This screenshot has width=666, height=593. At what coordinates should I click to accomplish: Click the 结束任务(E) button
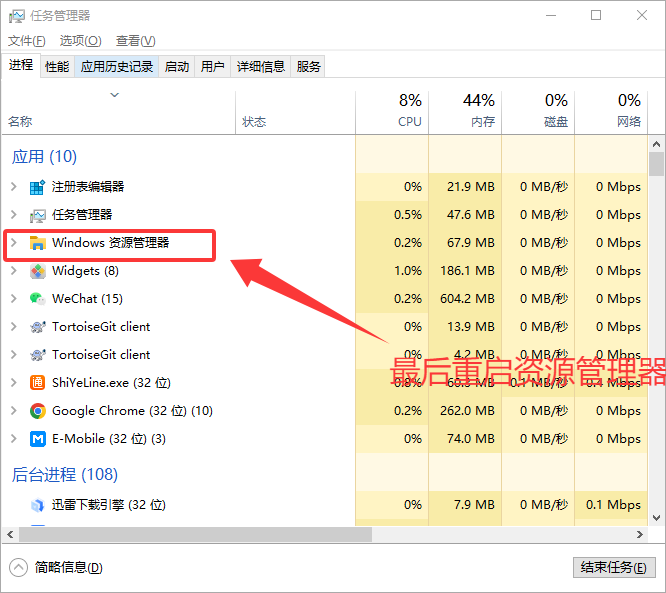(x=614, y=568)
